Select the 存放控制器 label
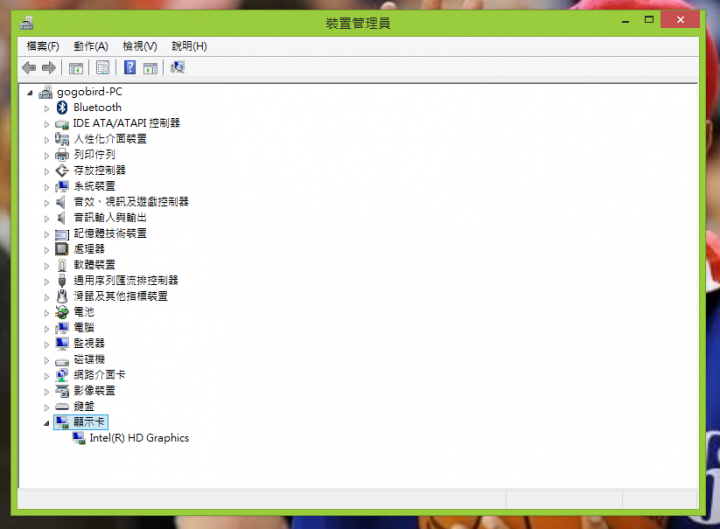 (100, 170)
